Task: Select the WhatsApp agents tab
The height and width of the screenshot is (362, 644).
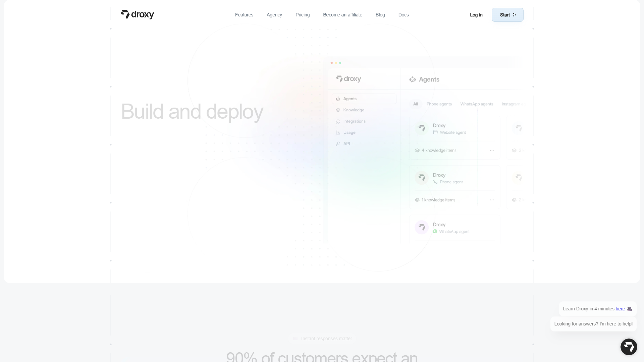Action: [477, 104]
